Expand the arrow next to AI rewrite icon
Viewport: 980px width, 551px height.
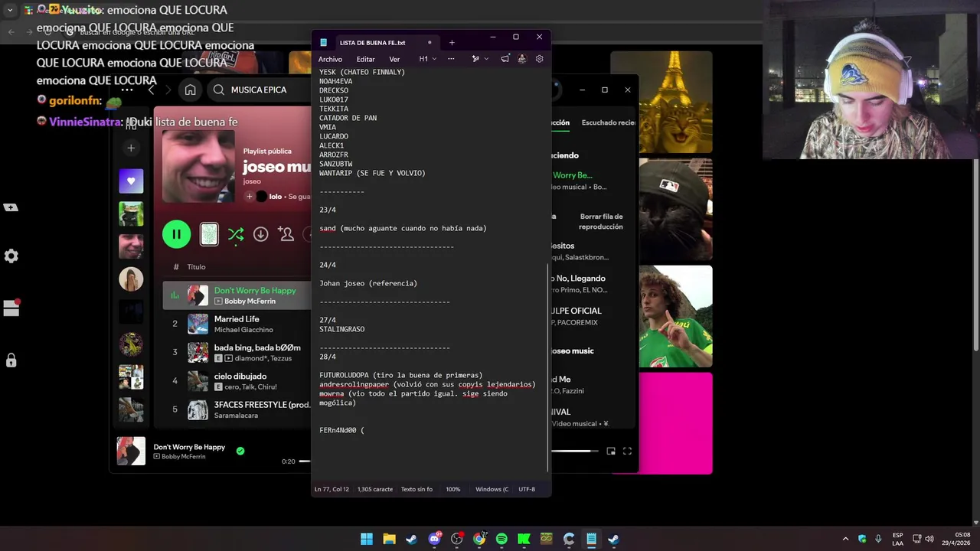point(486,59)
